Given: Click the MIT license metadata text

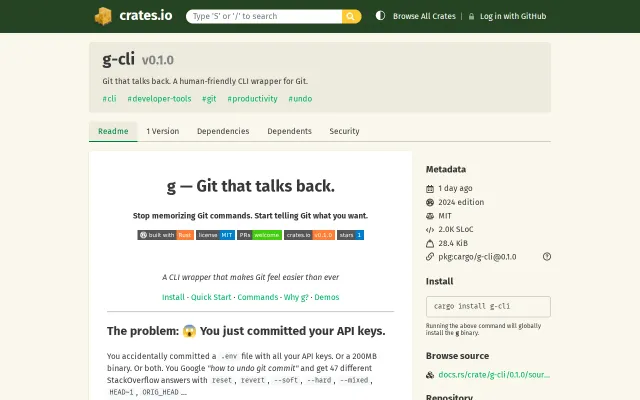Looking at the screenshot, I should click(445, 216).
